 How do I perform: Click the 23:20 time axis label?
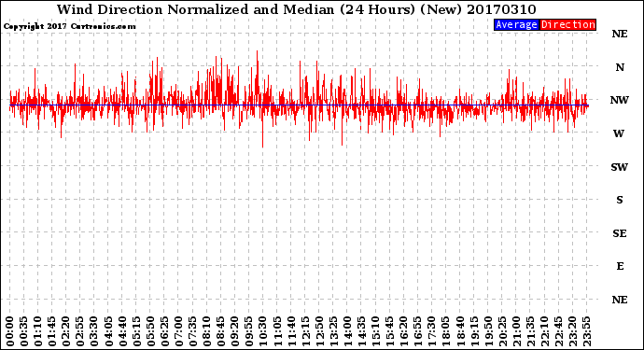(573, 331)
